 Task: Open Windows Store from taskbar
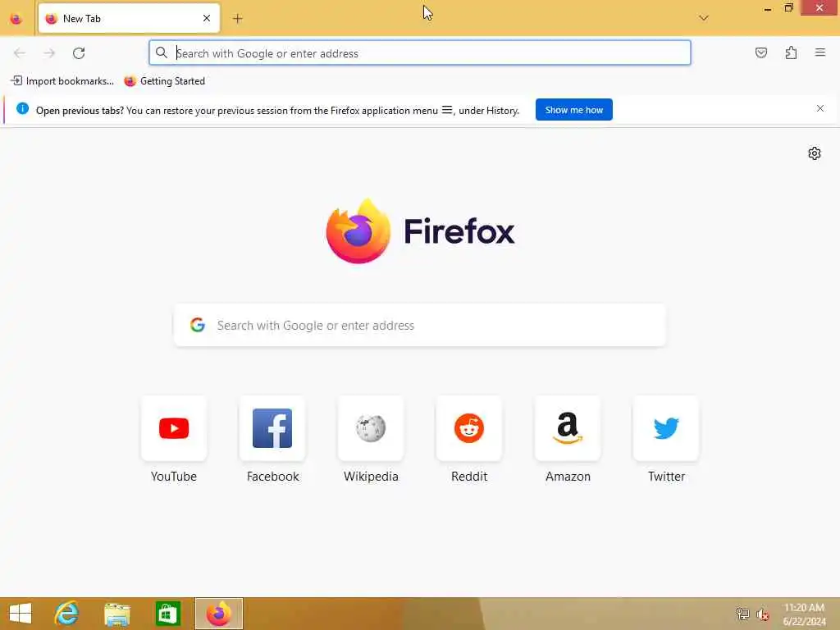(x=167, y=614)
